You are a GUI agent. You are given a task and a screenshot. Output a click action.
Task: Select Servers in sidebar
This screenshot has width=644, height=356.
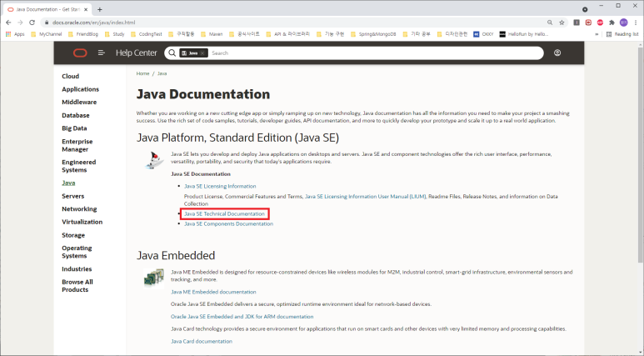[x=72, y=196]
